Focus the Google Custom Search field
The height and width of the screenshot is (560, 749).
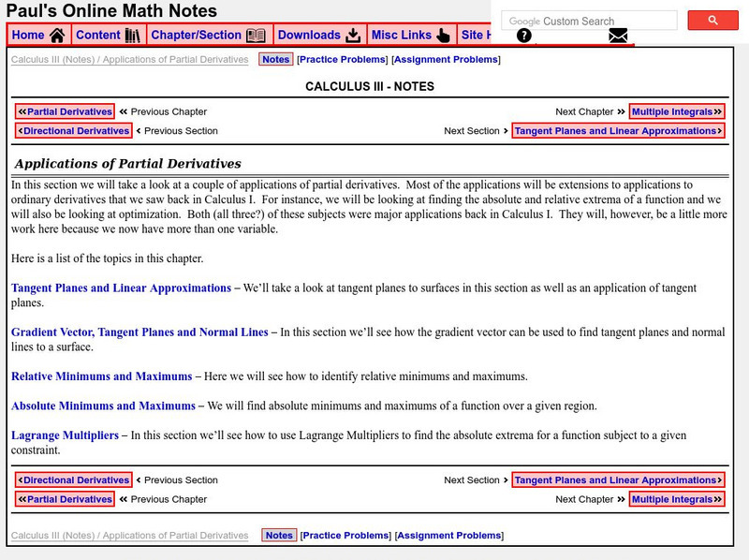point(589,21)
